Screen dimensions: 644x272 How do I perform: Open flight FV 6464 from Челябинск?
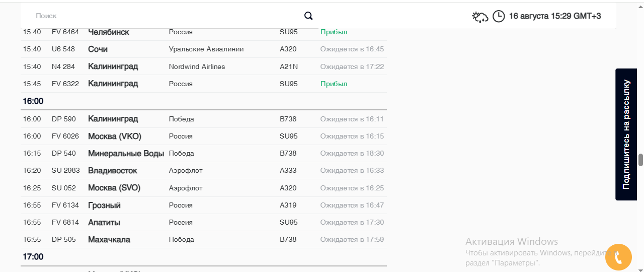[204, 32]
